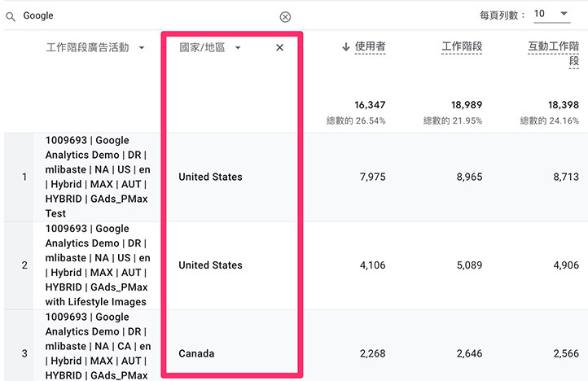Open the 國家/地區 dimension dropdown
The width and height of the screenshot is (588, 381).
(238, 48)
